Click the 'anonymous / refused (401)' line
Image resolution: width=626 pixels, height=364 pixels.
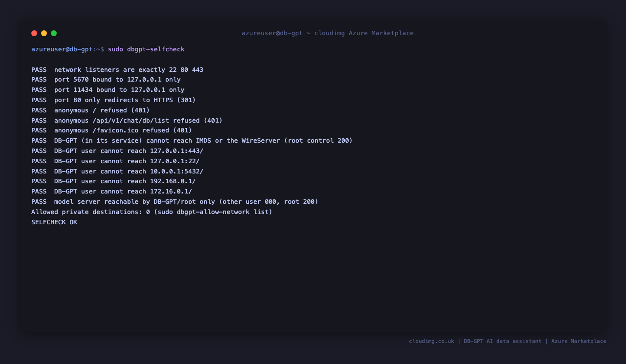(x=90, y=110)
